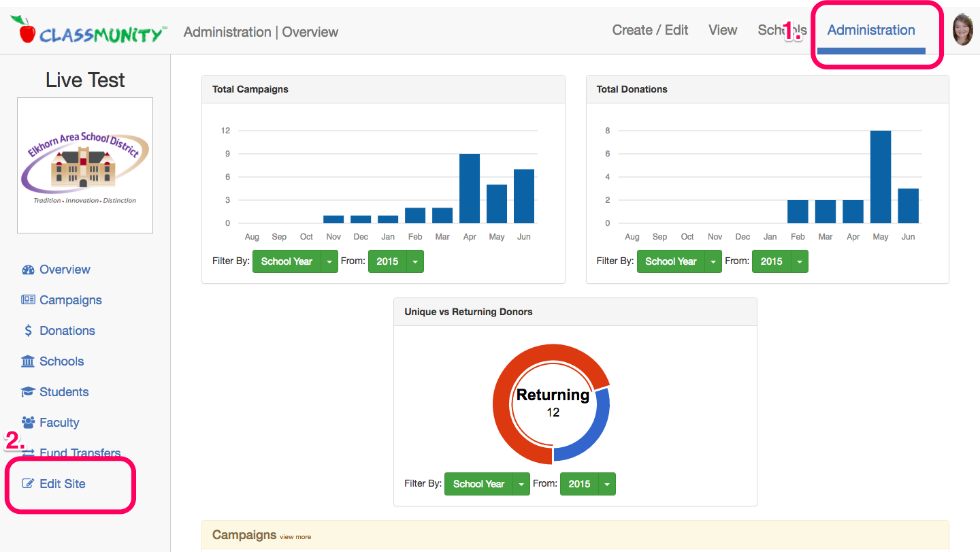Click the dollar sign Donations icon
This screenshot has height=552, width=980.
pyautogui.click(x=28, y=330)
